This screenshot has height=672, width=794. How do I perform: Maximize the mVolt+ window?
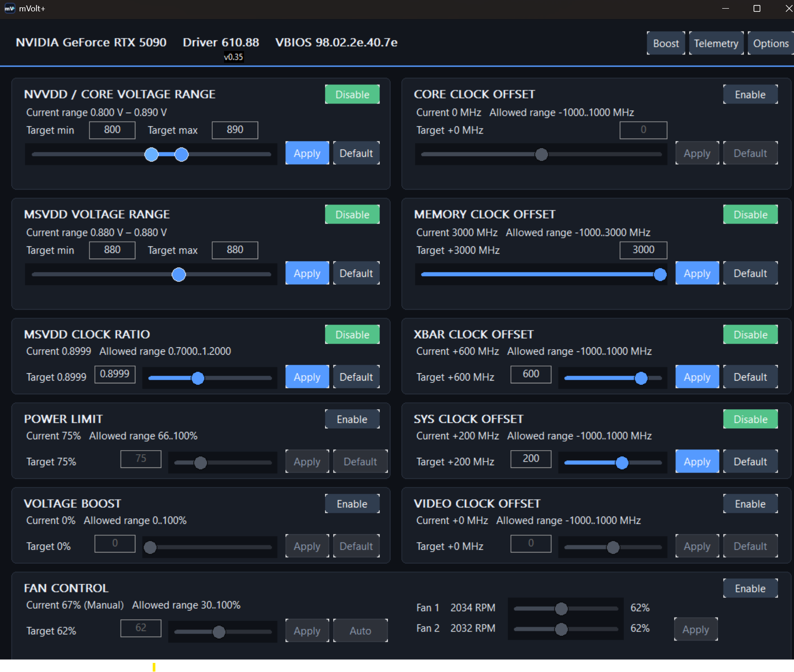(x=757, y=9)
